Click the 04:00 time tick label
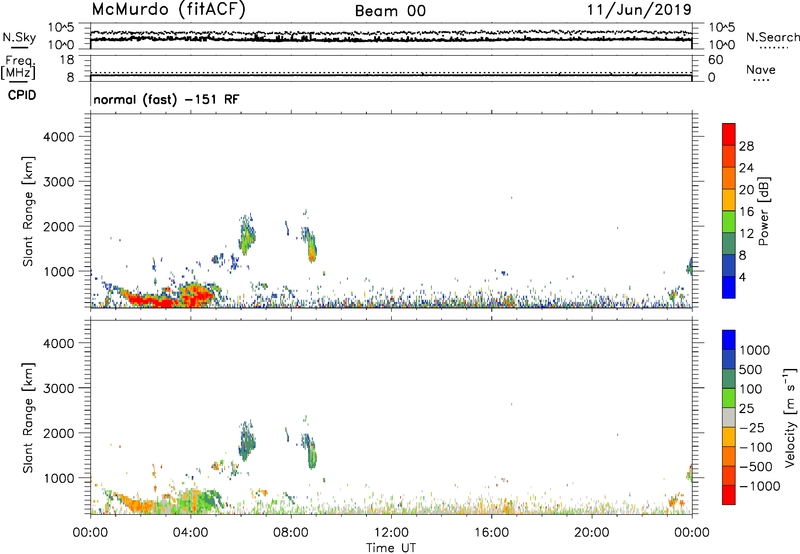Image resolution: width=800 pixels, height=554 pixels. [190, 533]
